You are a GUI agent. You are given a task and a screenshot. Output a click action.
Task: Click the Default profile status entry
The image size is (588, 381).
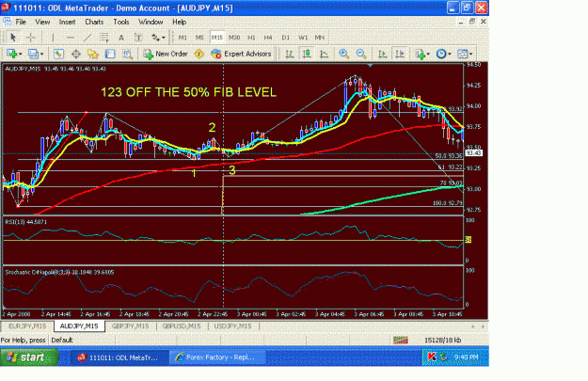click(62, 341)
